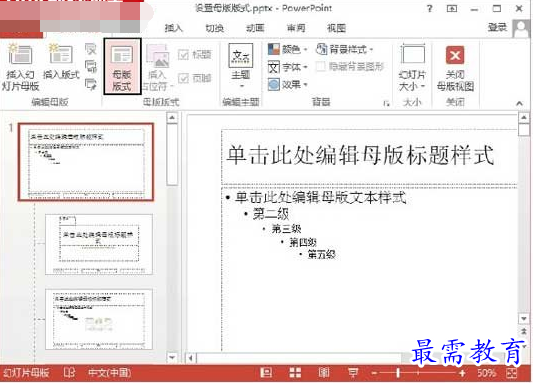The image size is (533, 383).
Task: Open Help question mark icon
Action: (430, 8)
